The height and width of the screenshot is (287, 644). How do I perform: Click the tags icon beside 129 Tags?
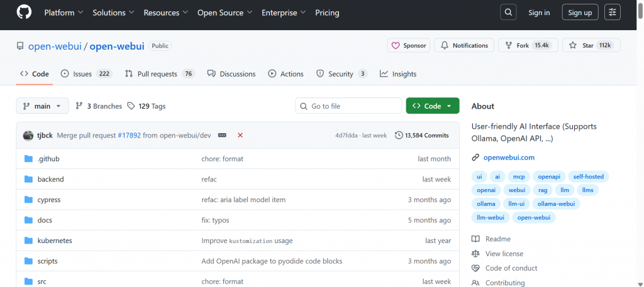[x=131, y=106]
